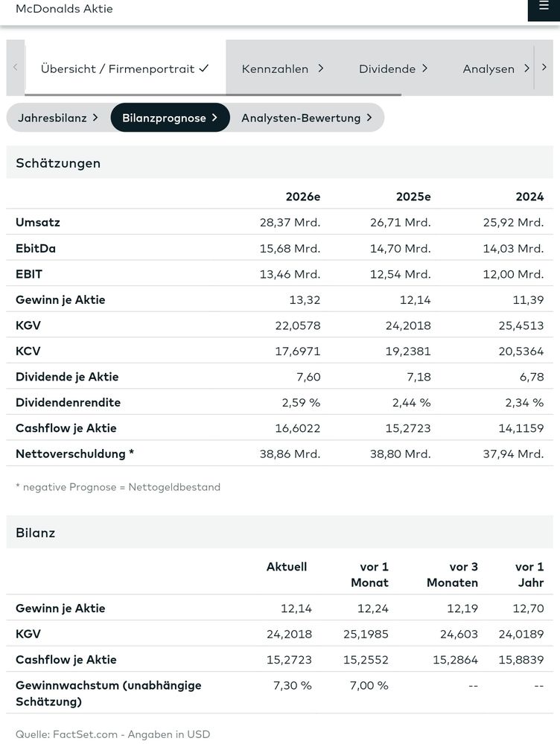Click the EBIT row label
The image size is (560, 744).
click(x=29, y=274)
